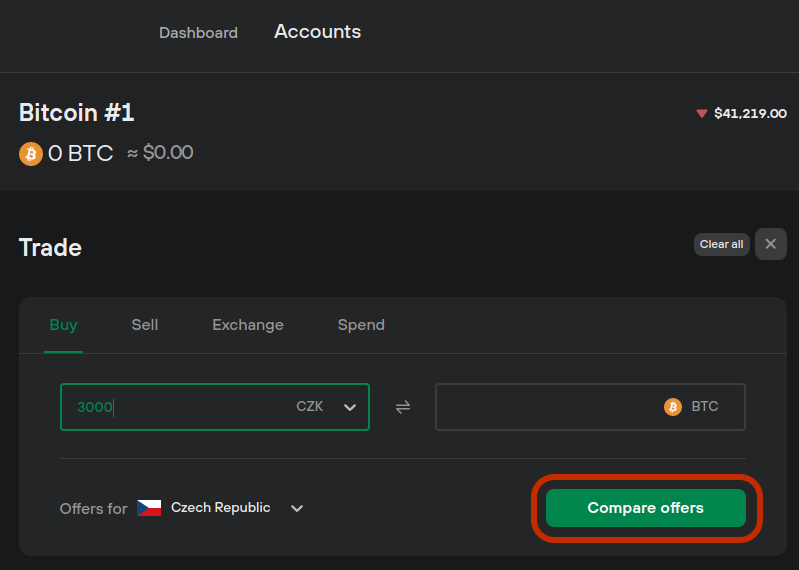The height and width of the screenshot is (570, 799).
Task: Open the Exchange tab
Action: 248,325
